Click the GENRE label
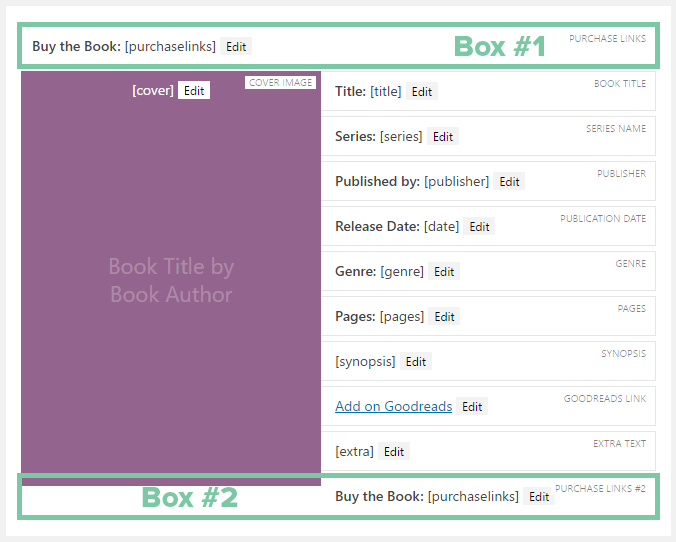 click(630, 264)
